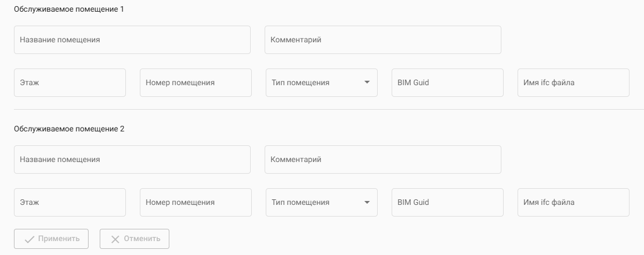
Task: Focus BIM Guid field of помещение 2
Action: [x=447, y=203]
